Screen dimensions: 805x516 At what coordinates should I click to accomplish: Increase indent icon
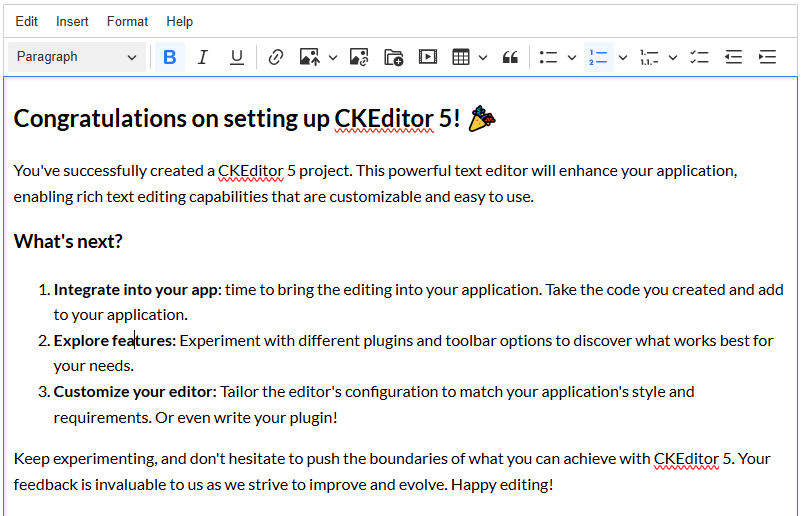[768, 57]
